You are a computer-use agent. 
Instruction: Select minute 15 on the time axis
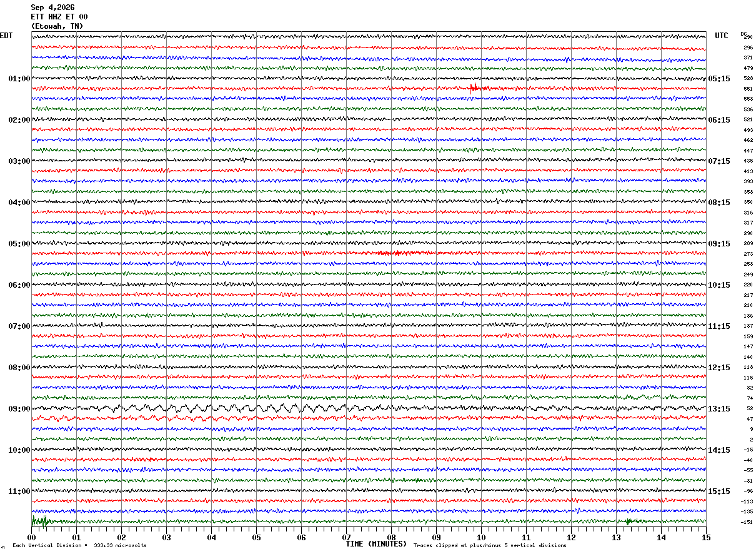tap(705, 536)
